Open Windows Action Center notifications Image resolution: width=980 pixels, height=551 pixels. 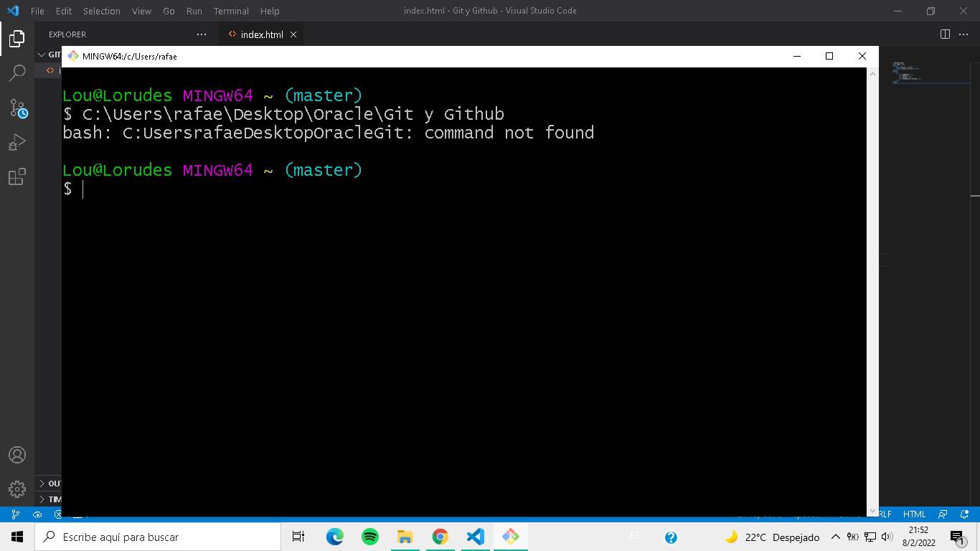click(x=957, y=537)
